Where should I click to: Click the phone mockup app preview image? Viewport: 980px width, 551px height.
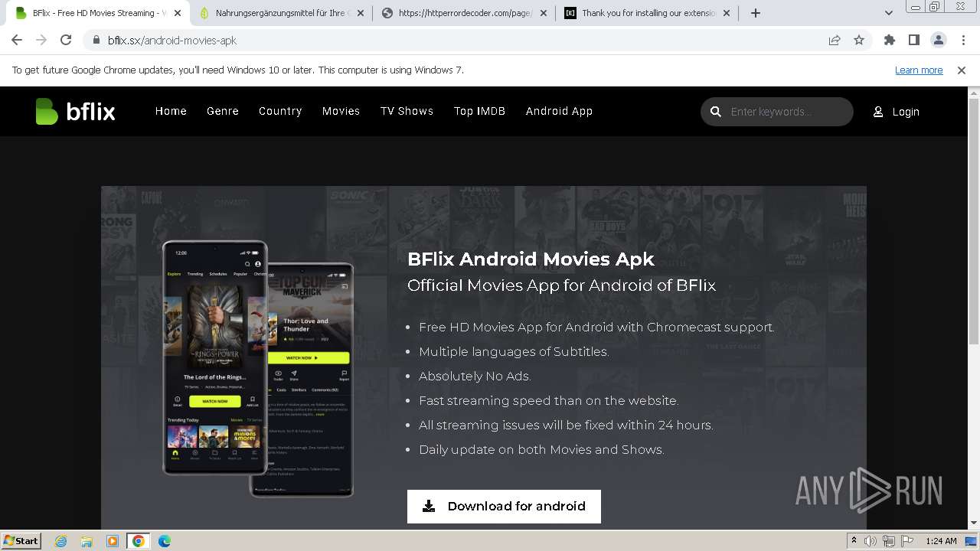tap(258, 369)
